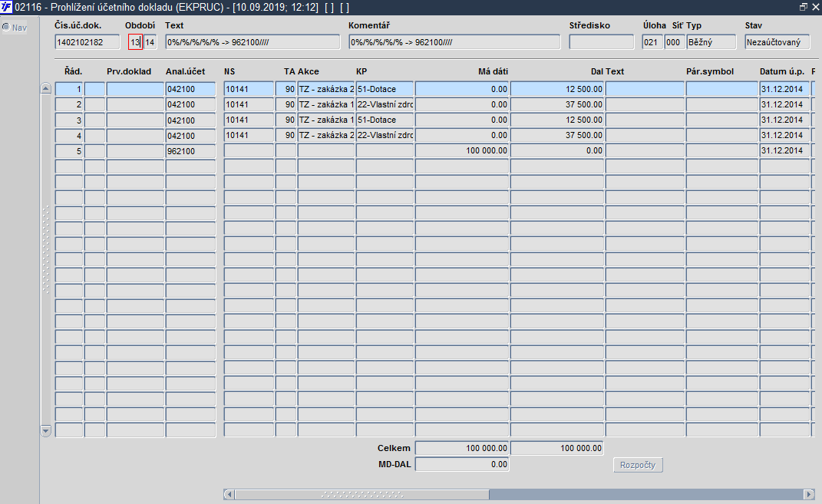
Task: Click KP 22-Vlastní zdroje in row 4
Action: click(385, 135)
